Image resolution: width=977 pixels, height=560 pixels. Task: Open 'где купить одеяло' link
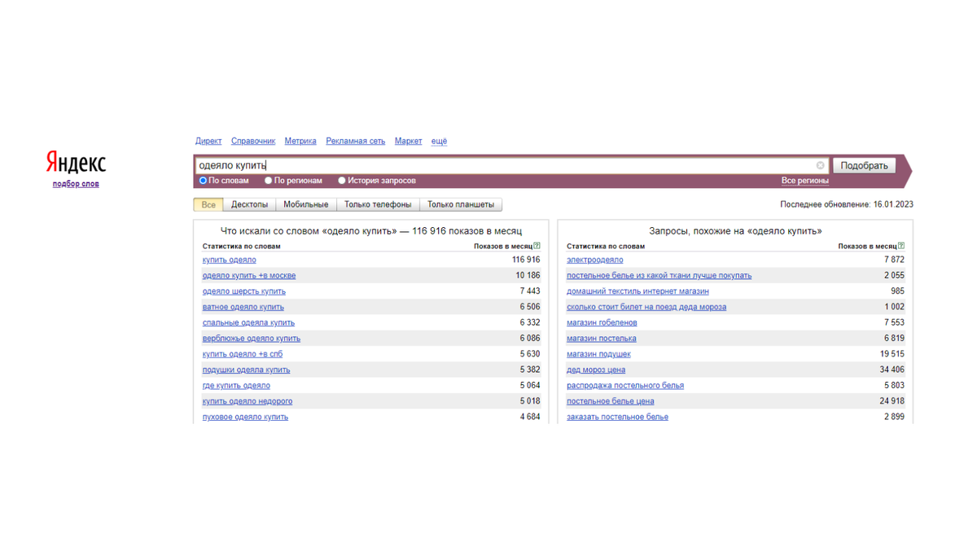pyautogui.click(x=236, y=385)
